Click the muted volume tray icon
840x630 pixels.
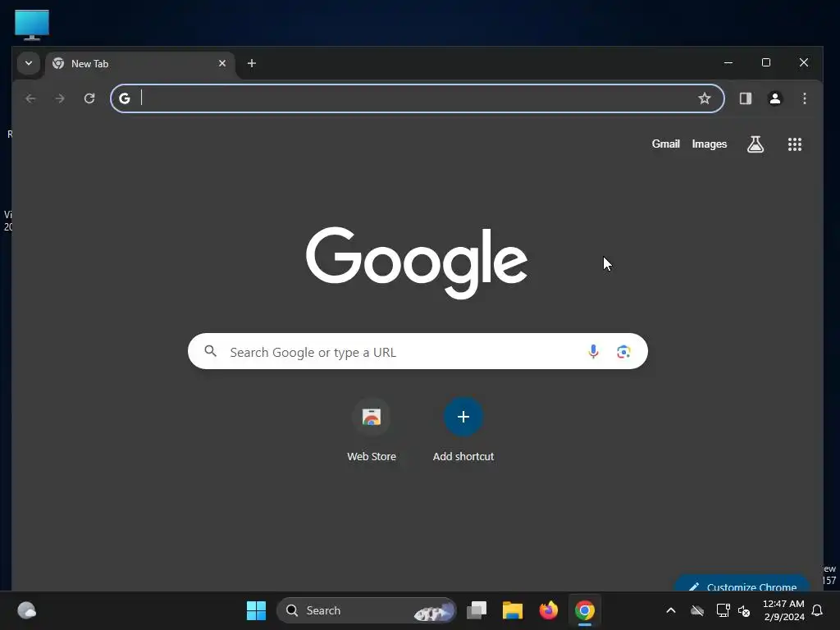[x=744, y=610]
